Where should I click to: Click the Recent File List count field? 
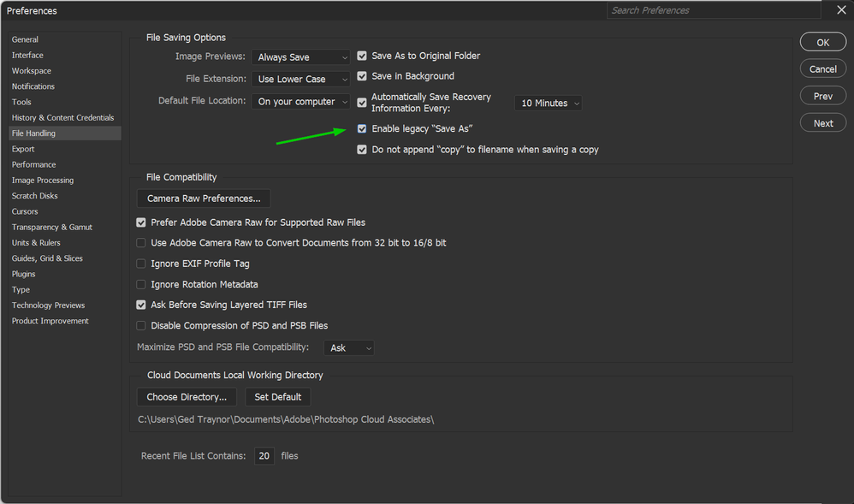[264, 456]
